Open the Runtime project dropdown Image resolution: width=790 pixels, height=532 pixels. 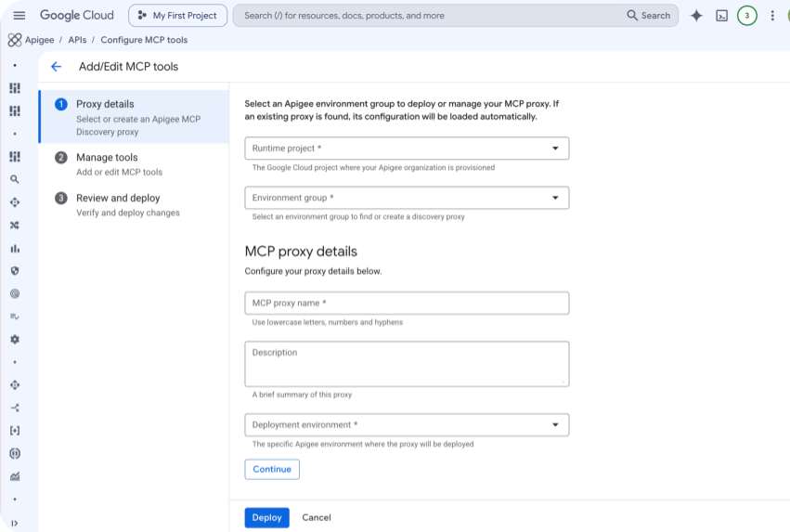click(x=407, y=149)
